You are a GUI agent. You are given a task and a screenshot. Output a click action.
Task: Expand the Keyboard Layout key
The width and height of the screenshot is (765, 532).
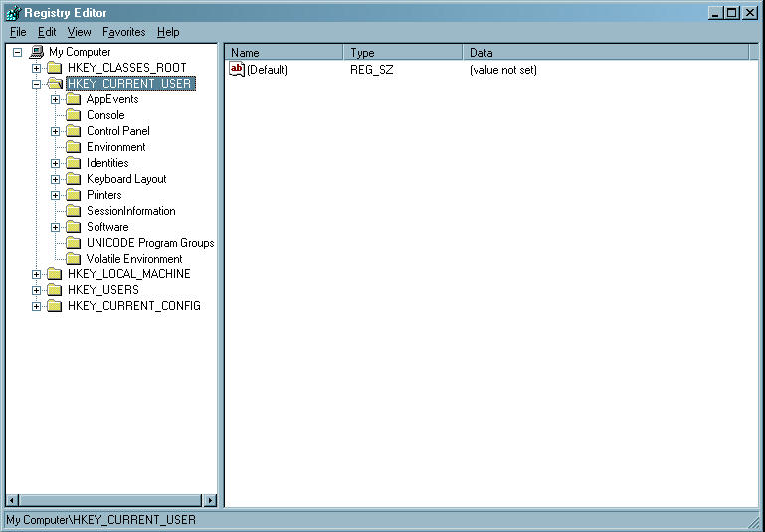55,179
